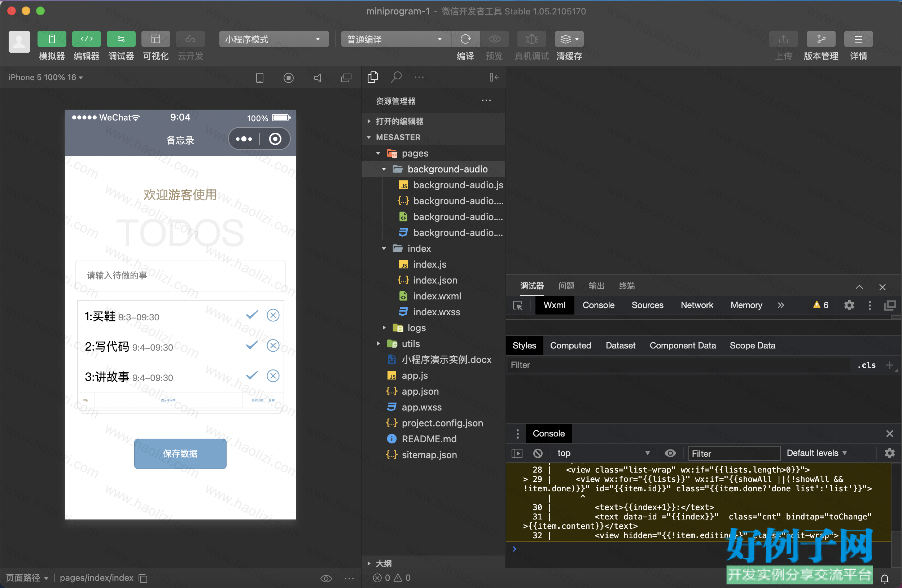This screenshot has width=902, height=588.
Task: Open the 清缓存 clear cache menu
Action: [569, 39]
